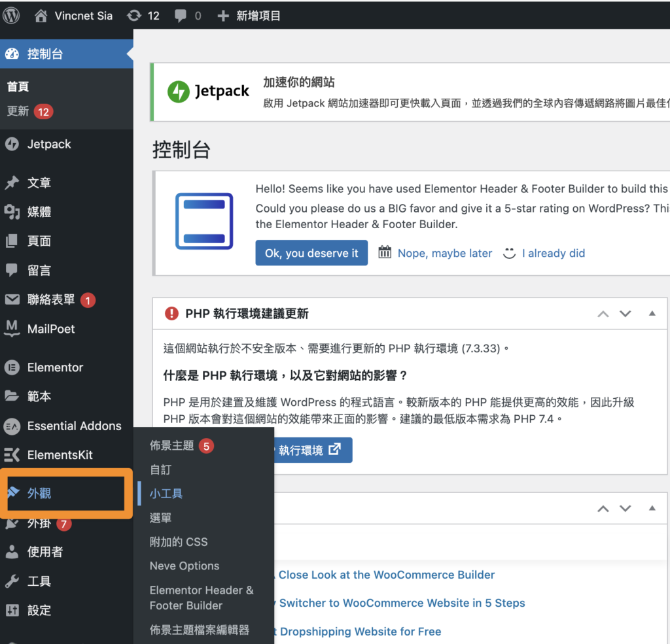Collapse the lower news panel triangle
Screen dimensions: 670x644
coord(652,508)
